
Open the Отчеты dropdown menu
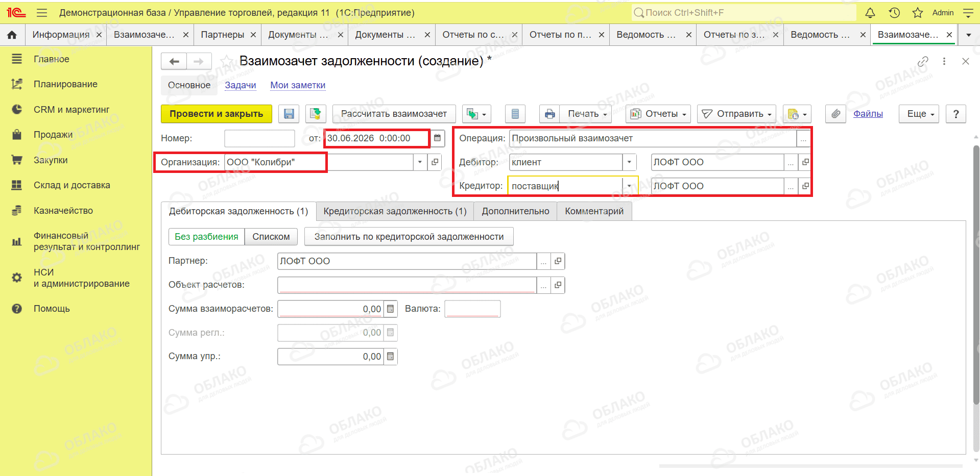[x=658, y=114]
